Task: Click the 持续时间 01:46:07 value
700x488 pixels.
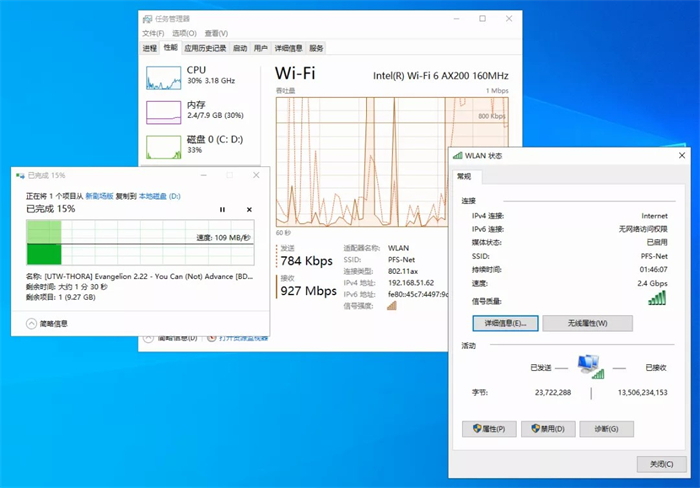Action: click(x=654, y=269)
